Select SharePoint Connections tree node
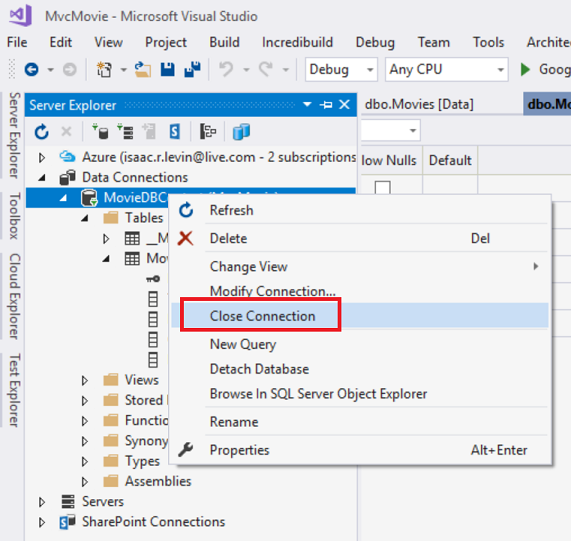Viewport: 571px width, 541px height. click(153, 522)
